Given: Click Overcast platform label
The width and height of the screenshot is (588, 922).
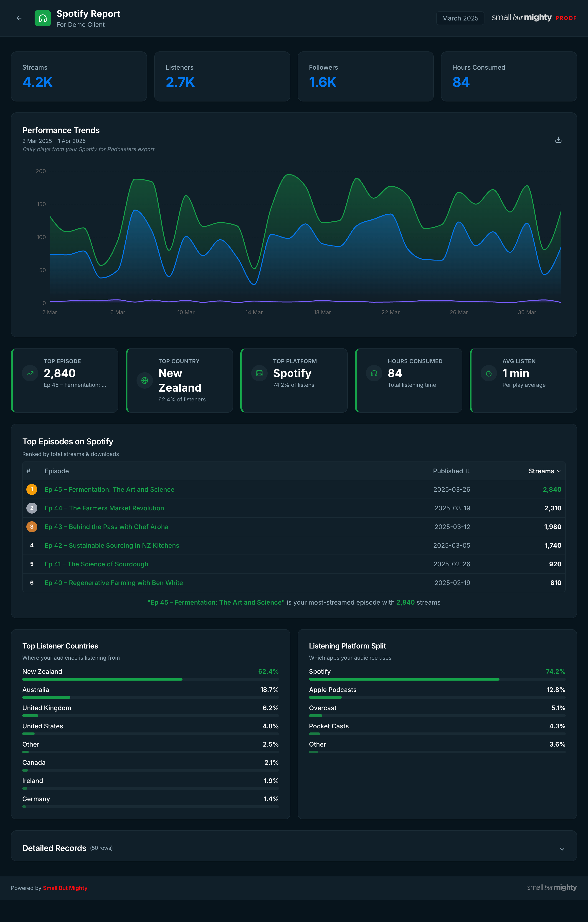Looking at the screenshot, I should point(323,708).
